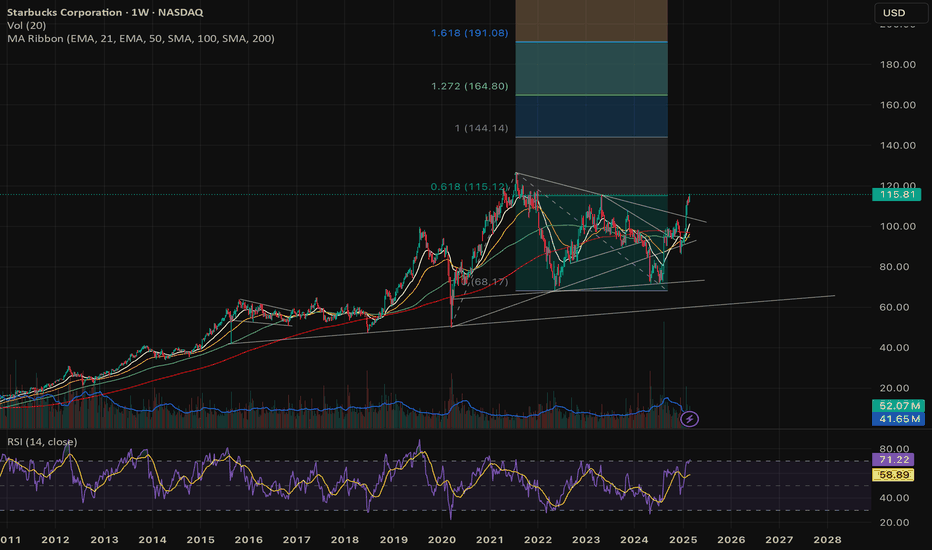Screen dimensions: 932x550
Task: Click the RSI (14, close) indicator label
Action: coord(42,442)
